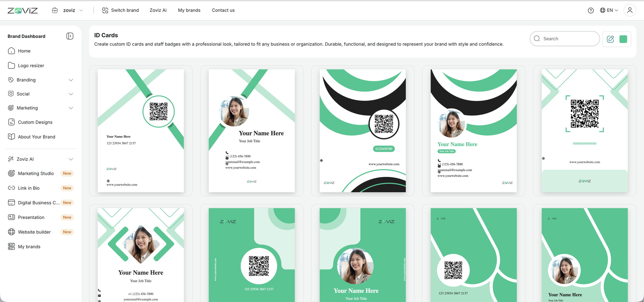Click the edit pencil icon
Image resolution: width=644 pixels, height=302 pixels.
click(610, 39)
